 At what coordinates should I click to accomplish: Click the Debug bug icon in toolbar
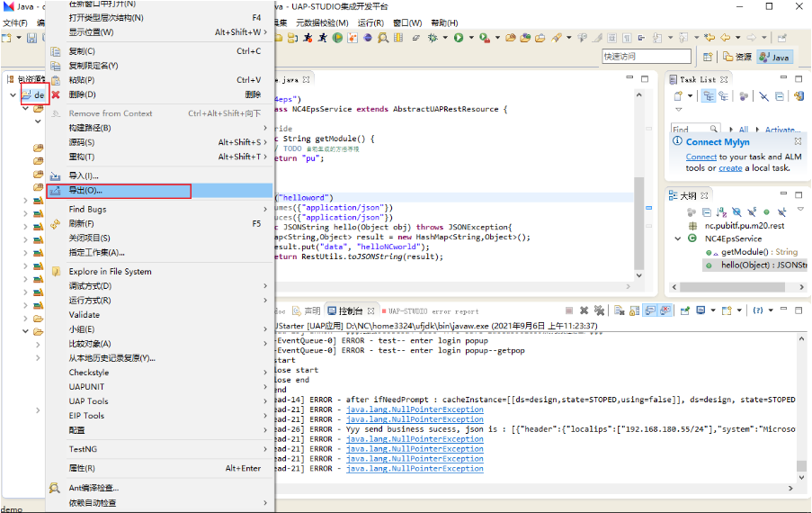(433, 38)
